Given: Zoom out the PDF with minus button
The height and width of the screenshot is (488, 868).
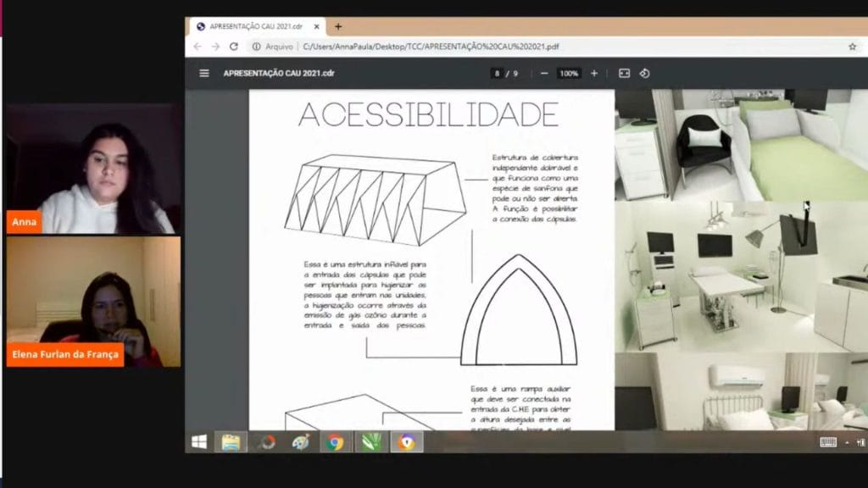Looking at the screenshot, I should 544,74.
